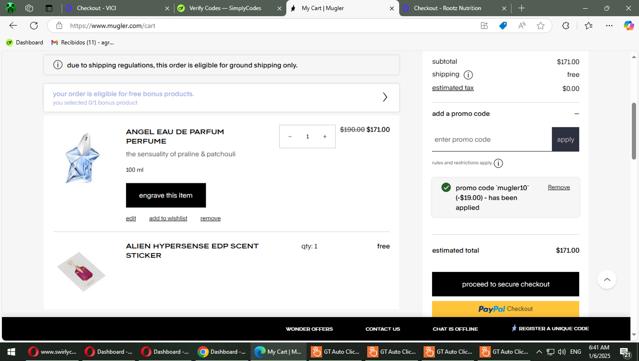Show hidden system tray icons
The width and height of the screenshot is (639, 361).
coord(539,352)
